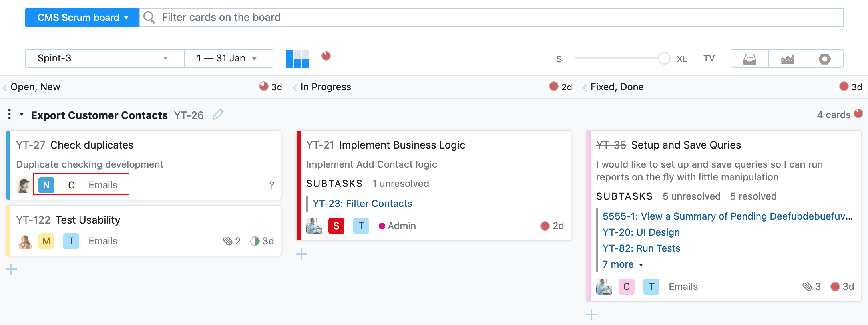Click the T type badge on YT-21
Screen dimensions: 868x325
click(x=361, y=226)
